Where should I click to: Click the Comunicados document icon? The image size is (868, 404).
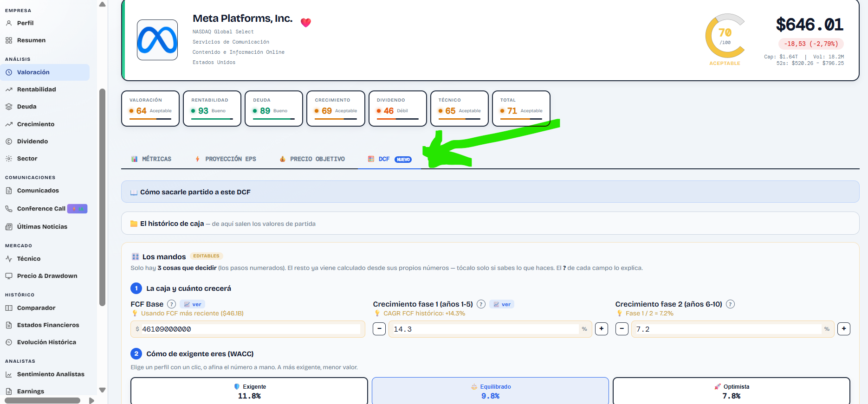[9, 191]
